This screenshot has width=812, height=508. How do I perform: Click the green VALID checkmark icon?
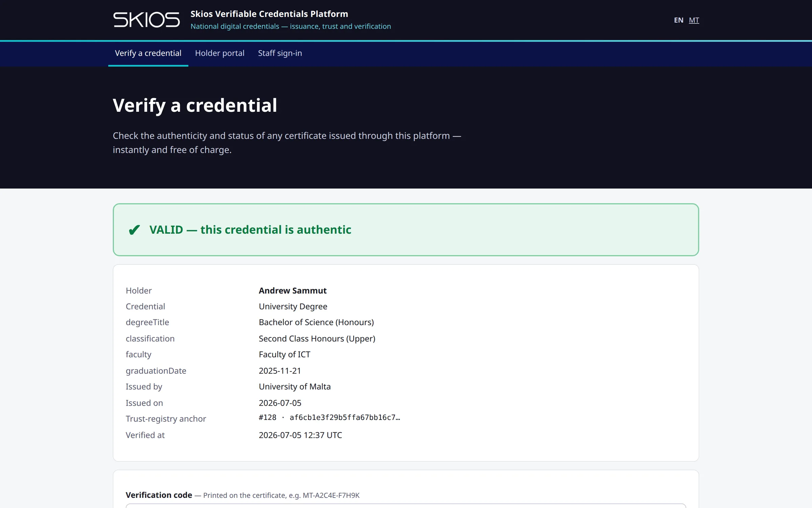pyautogui.click(x=134, y=230)
